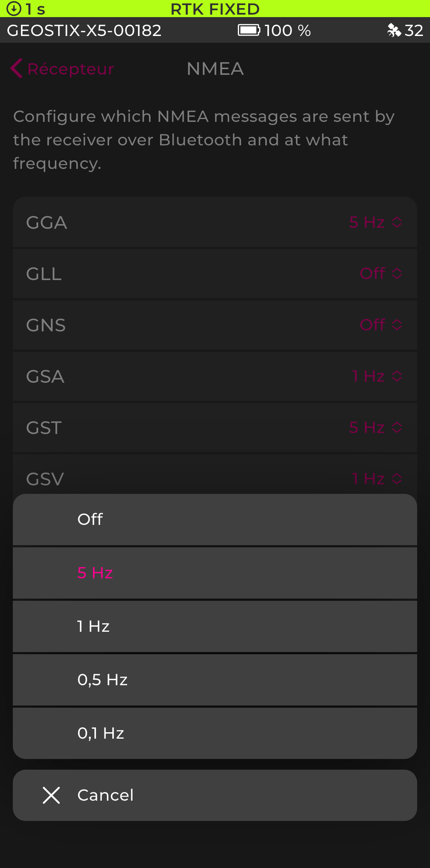Choose 0,1 Hz from the frequency menu
This screenshot has height=868, width=430.
(215, 733)
